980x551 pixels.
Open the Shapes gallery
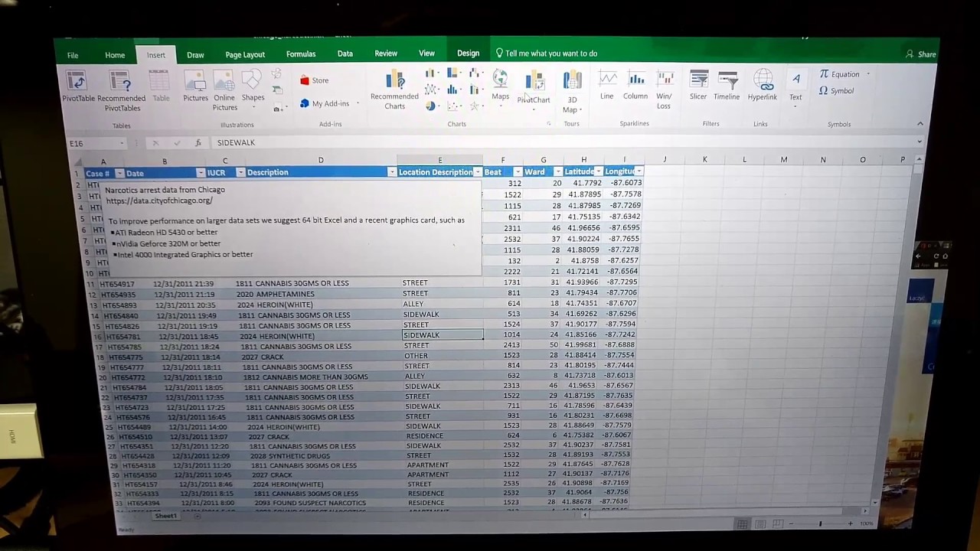(253, 86)
